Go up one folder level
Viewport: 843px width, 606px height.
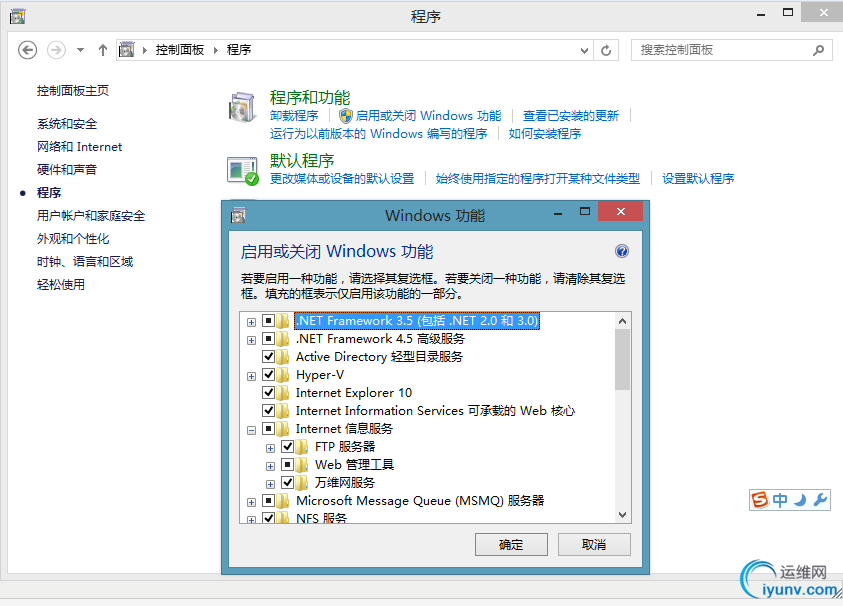(x=103, y=50)
